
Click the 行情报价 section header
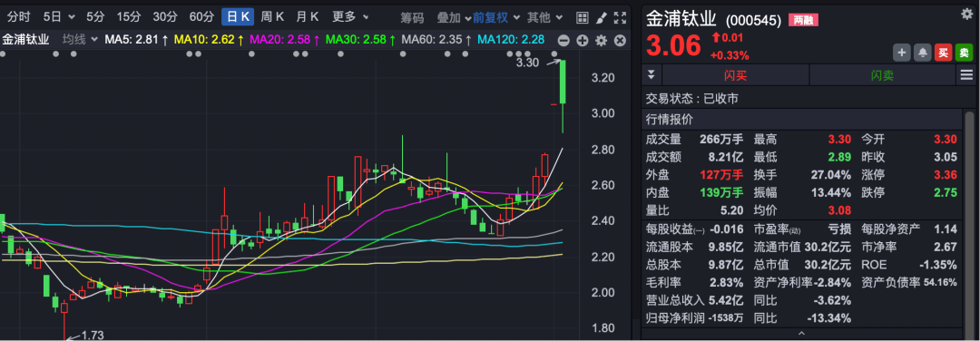point(669,120)
